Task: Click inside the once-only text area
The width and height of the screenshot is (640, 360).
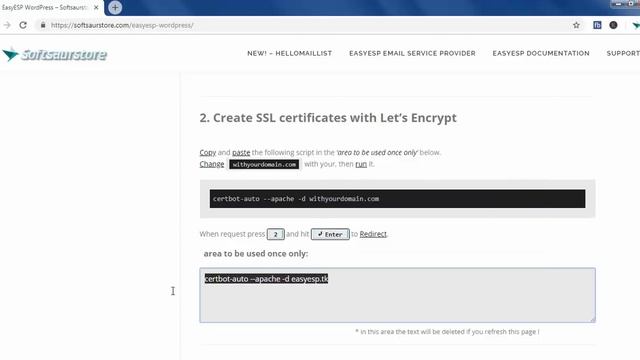Action: (x=398, y=295)
